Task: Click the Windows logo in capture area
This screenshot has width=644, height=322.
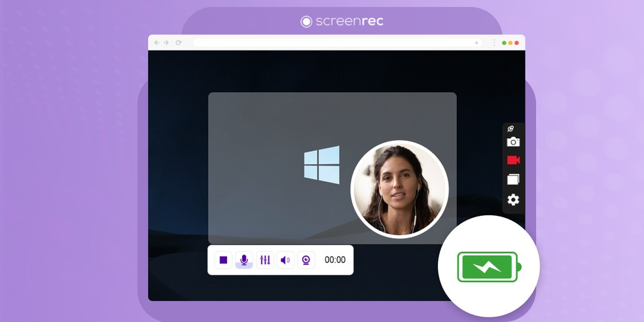Action: coord(322,165)
